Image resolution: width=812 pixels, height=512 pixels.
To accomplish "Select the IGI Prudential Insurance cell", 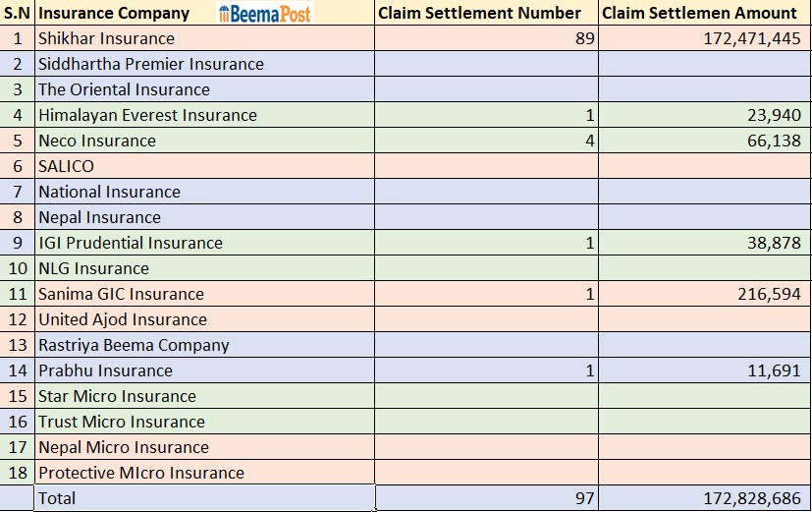I will coord(131,243).
